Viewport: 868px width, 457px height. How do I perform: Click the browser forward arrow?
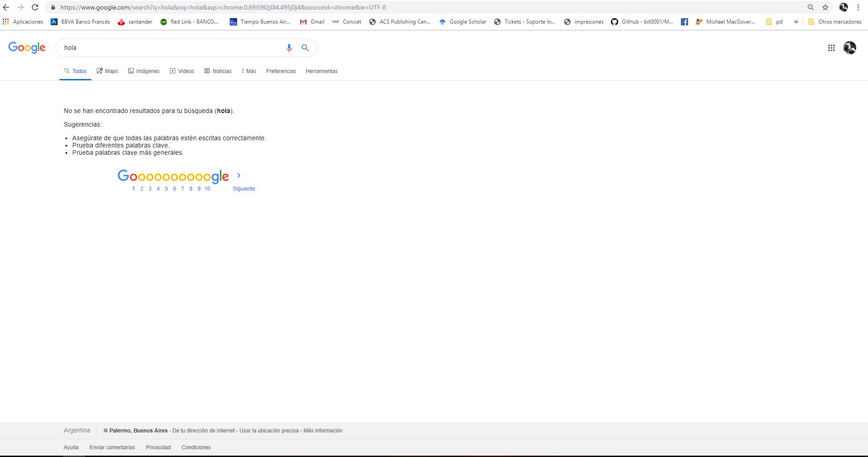[x=20, y=7]
